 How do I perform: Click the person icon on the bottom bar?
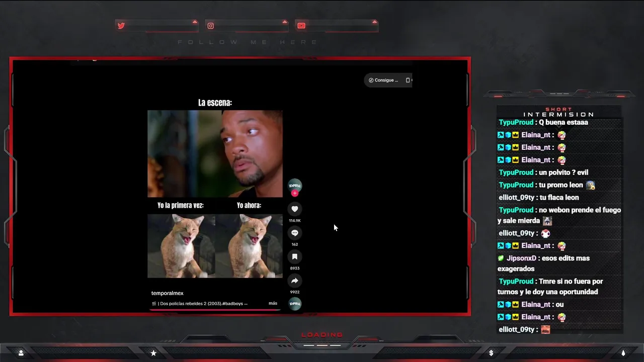(21, 353)
